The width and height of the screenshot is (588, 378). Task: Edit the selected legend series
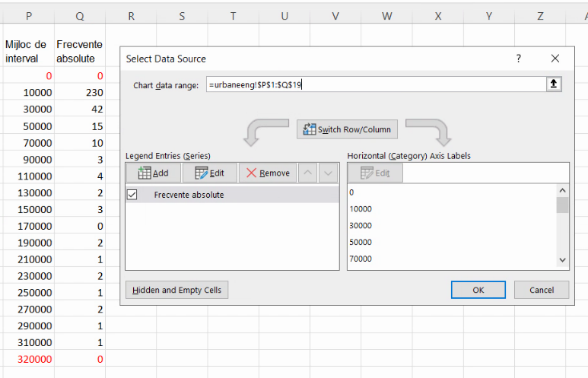click(x=209, y=173)
